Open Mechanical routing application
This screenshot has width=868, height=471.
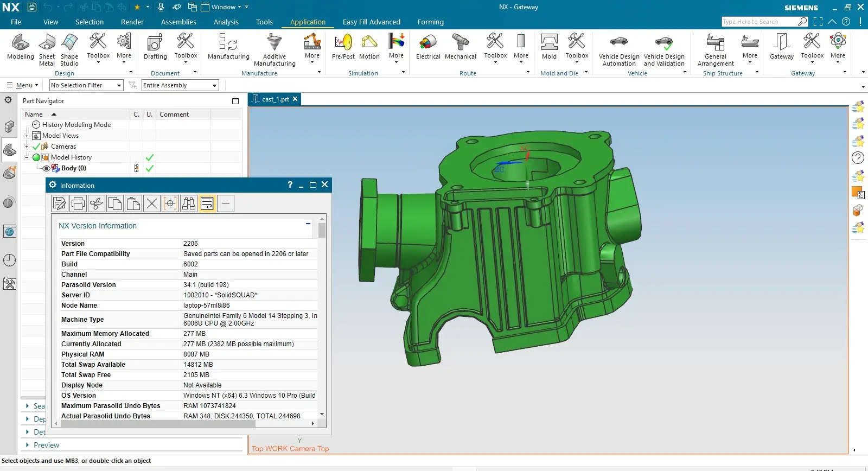pos(461,47)
